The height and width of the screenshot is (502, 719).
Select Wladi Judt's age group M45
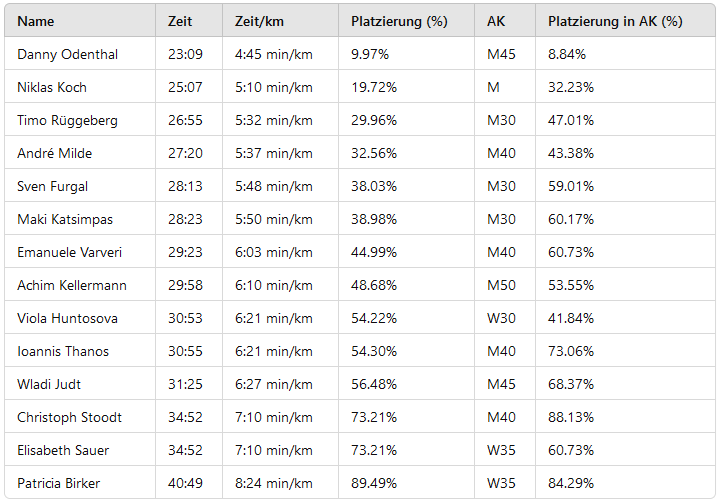[501, 384]
